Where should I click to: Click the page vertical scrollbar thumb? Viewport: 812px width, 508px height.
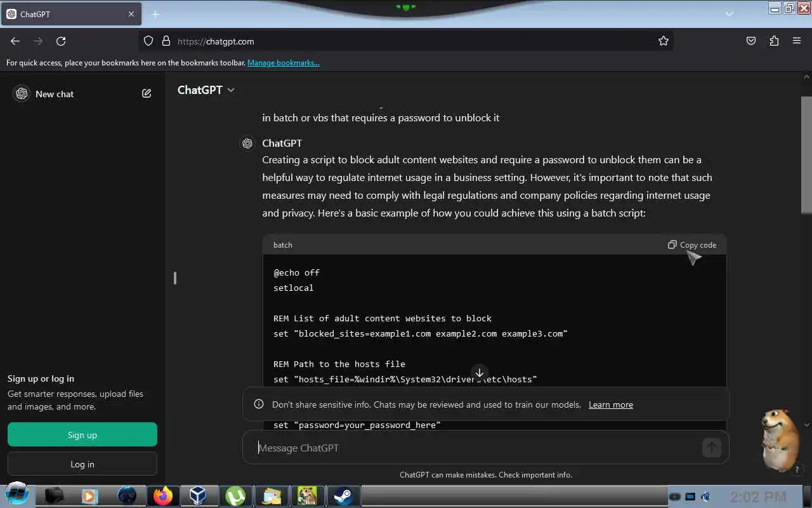pyautogui.click(x=806, y=156)
